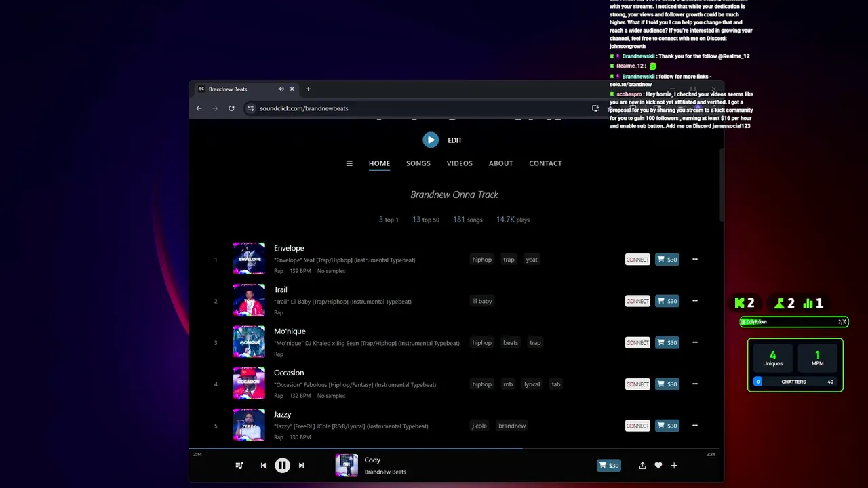Image resolution: width=868 pixels, height=488 pixels.
Task: Open a new browser tab
Action: click(x=308, y=89)
